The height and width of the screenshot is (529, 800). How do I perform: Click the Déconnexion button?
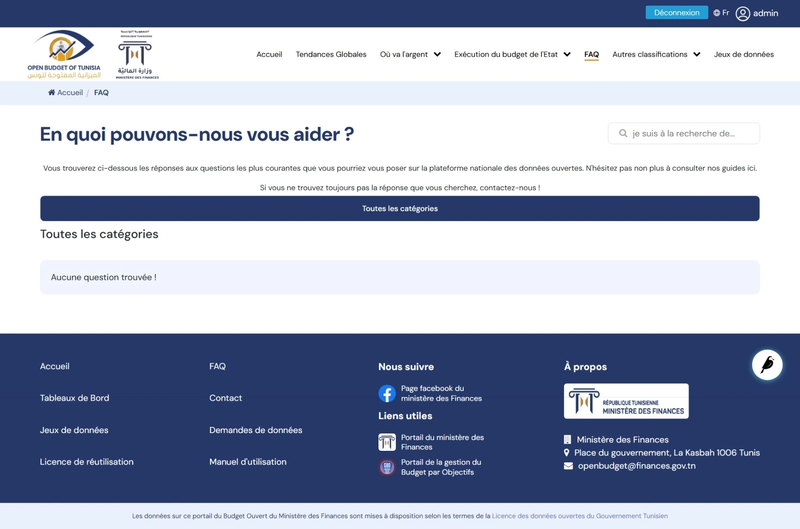[677, 13]
